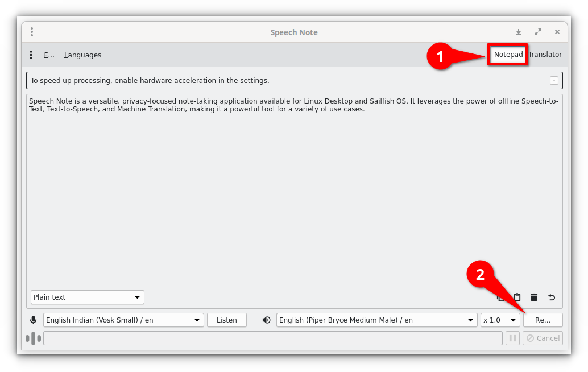Click the audio level indicator icon

click(34, 338)
